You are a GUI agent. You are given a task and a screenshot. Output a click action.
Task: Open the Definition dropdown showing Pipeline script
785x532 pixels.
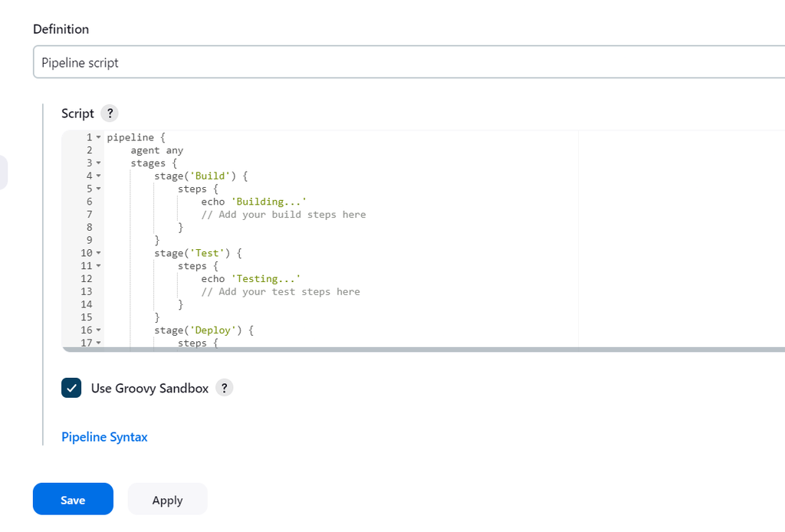coord(409,62)
